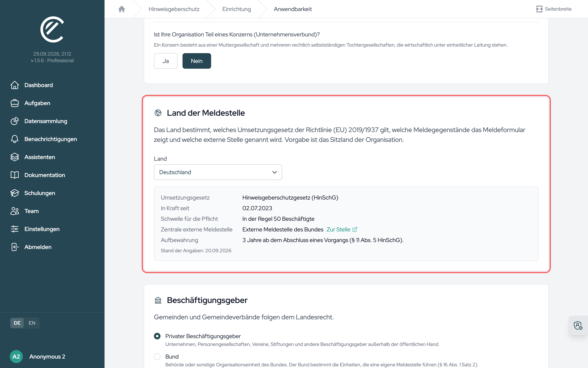Click the Land der Meldestelle heading
The height and width of the screenshot is (368, 588).
[206, 113]
